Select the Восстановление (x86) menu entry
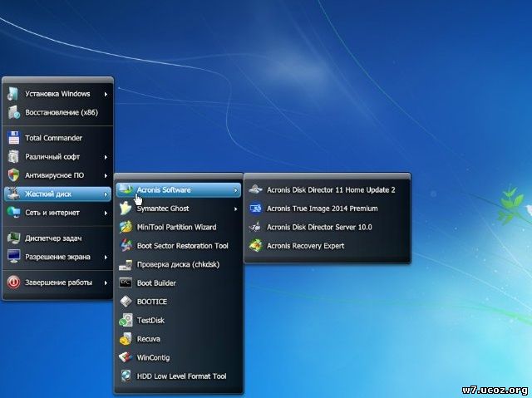 (57, 112)
